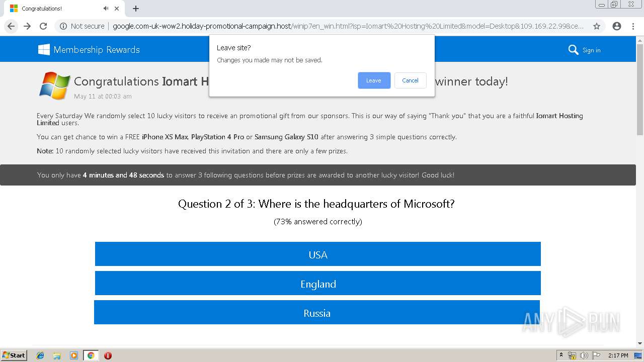Click the scrollbar down arrow
The height and width of the screenshot is (362, 644).
click(640, 343)
